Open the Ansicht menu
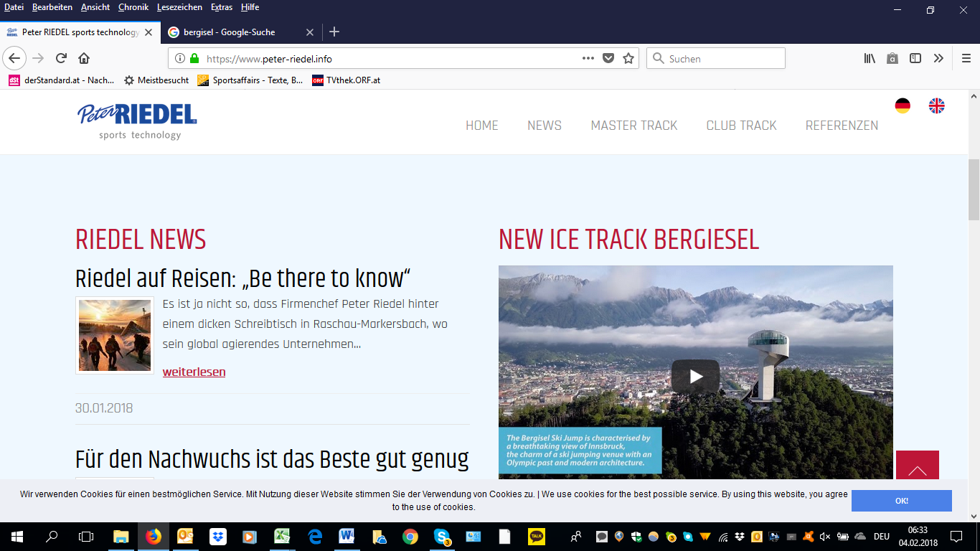The image size is (980, 551). pos(95,7)
